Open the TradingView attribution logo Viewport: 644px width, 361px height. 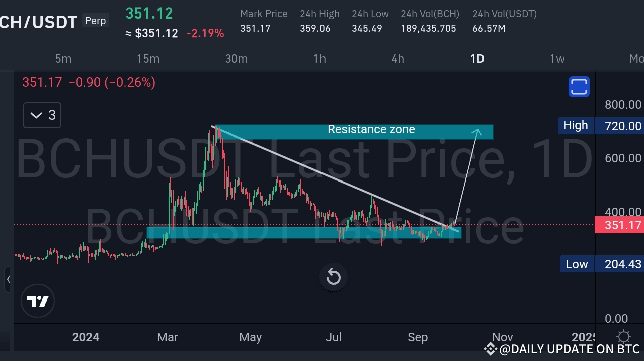click(38, 301)
